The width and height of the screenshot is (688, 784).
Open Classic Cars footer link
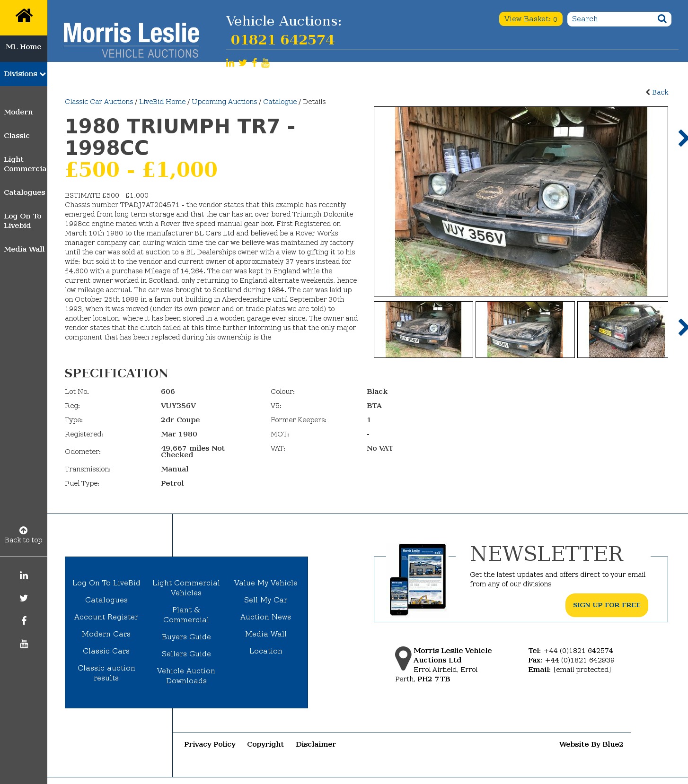(x=106, y=651)
